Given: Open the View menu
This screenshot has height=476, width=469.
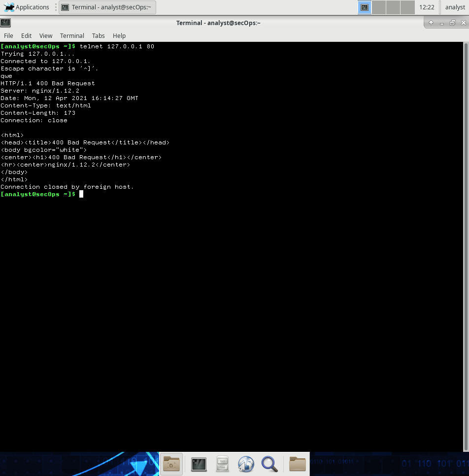Looking at the screenshot, I should [x=46, y=36].
